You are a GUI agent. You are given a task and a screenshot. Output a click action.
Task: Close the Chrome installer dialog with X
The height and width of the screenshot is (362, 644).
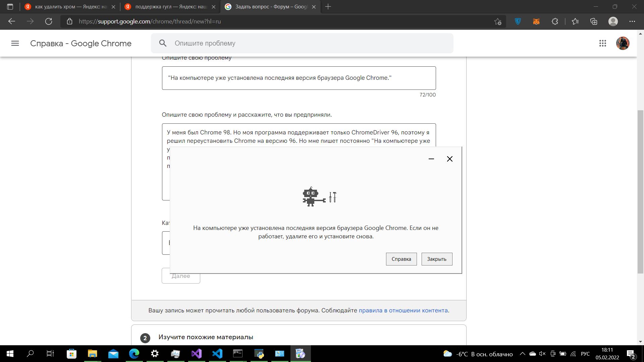450,159
